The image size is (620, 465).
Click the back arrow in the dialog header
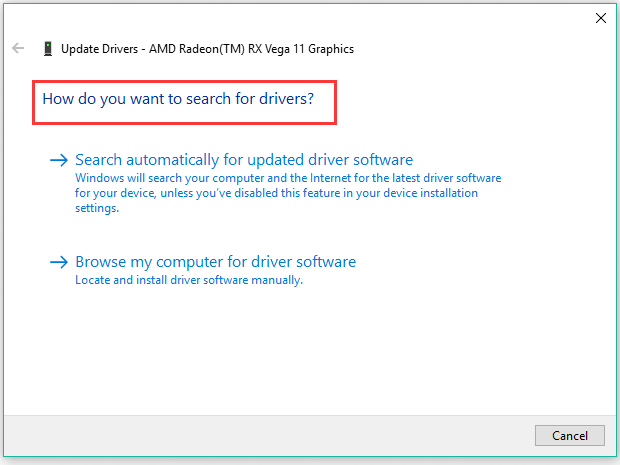coord(18,48)
